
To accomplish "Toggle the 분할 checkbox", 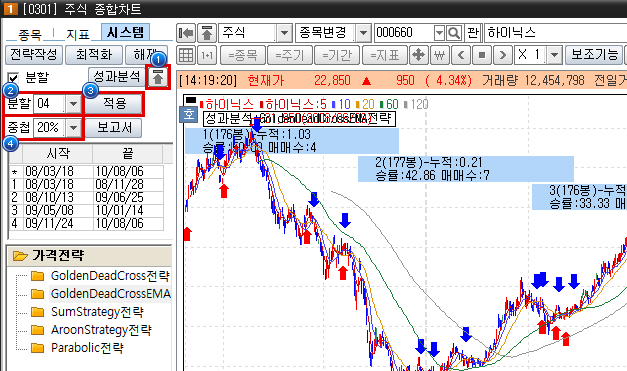I will pyautogui.click(x=13, y=77).
